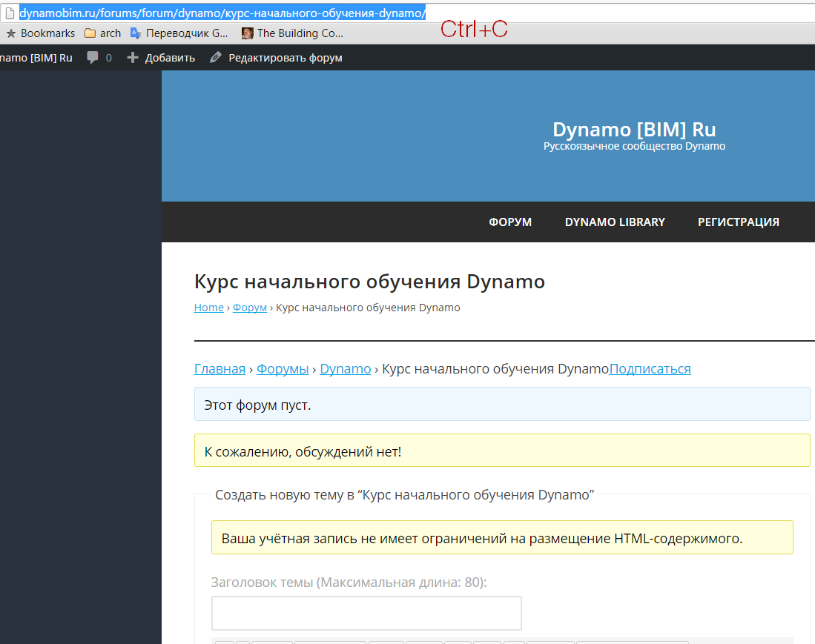Click the highlighted URL in address bar
Viewport: 815px width, 644px height.
click(x=222, y=13)
